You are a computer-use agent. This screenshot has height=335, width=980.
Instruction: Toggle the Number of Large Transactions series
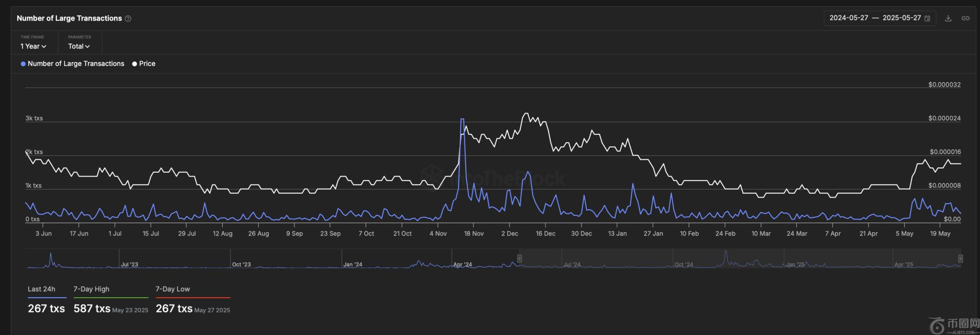click(76, 64)
